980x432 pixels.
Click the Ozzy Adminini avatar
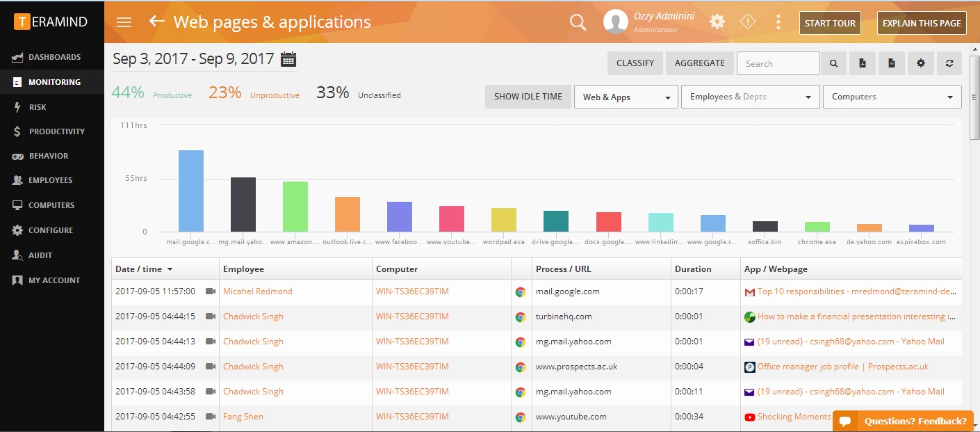(x=616, y=22)
